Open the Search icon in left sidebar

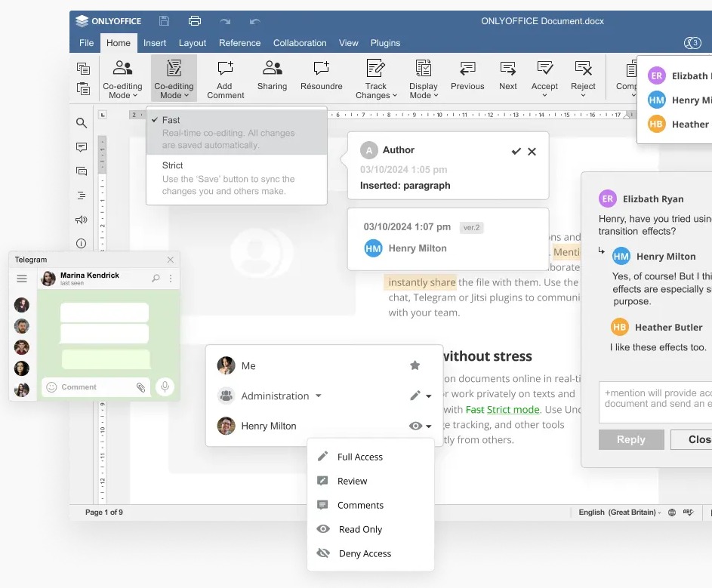point(82,122)
